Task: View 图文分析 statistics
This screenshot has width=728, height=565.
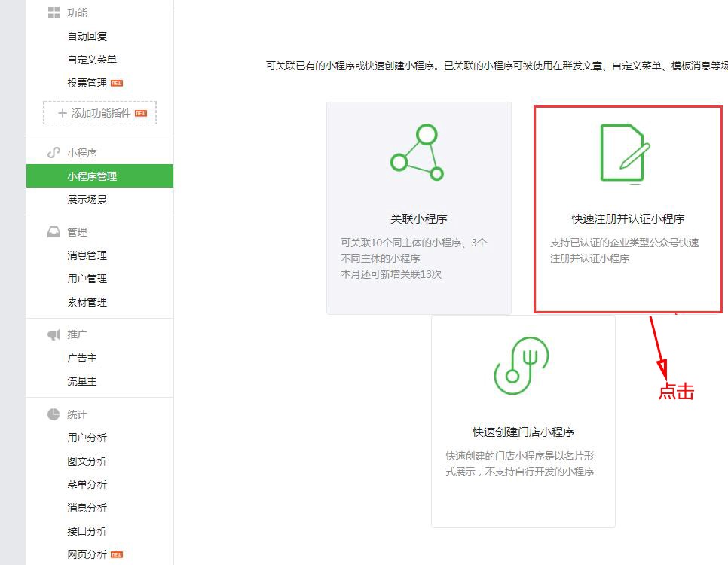Action: pos(87,461)
